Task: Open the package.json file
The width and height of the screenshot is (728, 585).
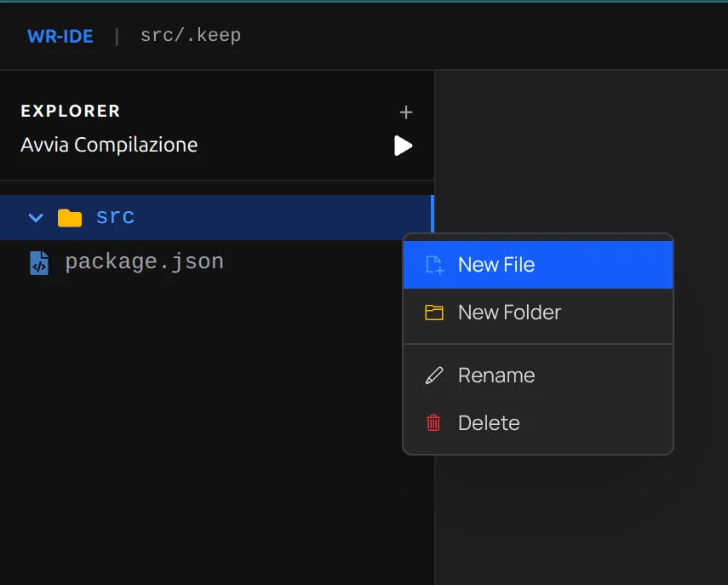Action: click(144, 261)
